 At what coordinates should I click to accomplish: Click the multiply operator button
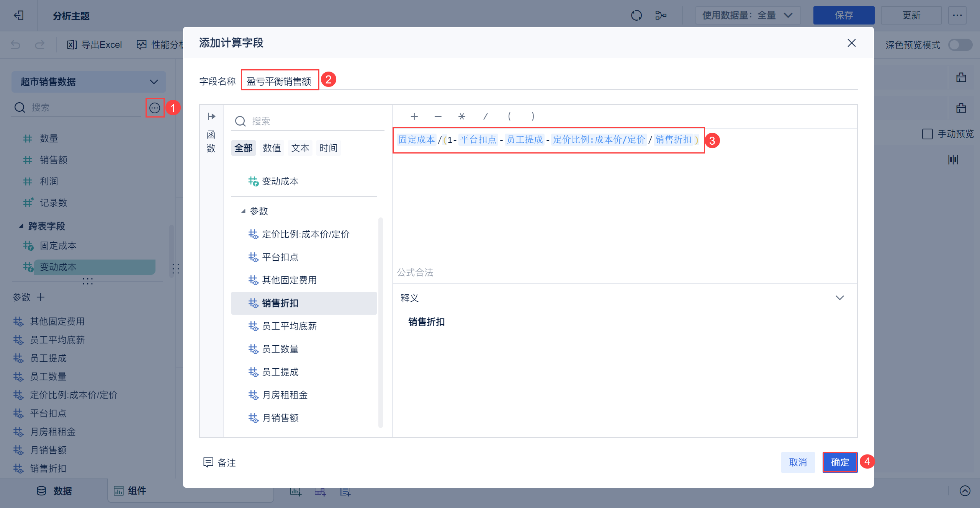pos(461,116)
